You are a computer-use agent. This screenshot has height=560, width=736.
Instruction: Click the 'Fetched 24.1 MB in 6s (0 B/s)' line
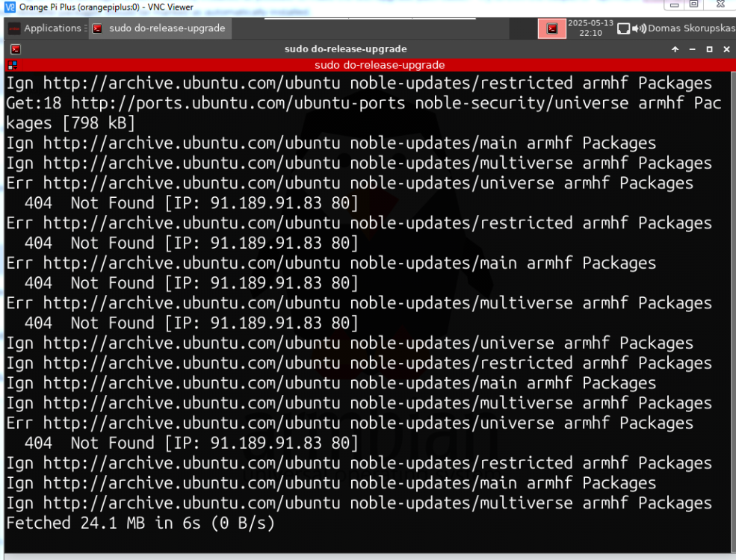click(140, 523)
